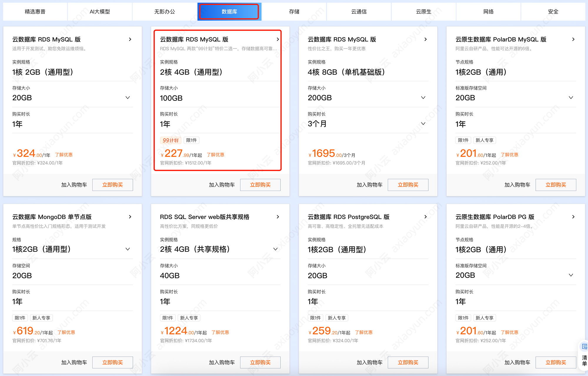Select the 无影办公 tab
The width and height of the screenshot is (588, 376).
click(x=165, y=12)
